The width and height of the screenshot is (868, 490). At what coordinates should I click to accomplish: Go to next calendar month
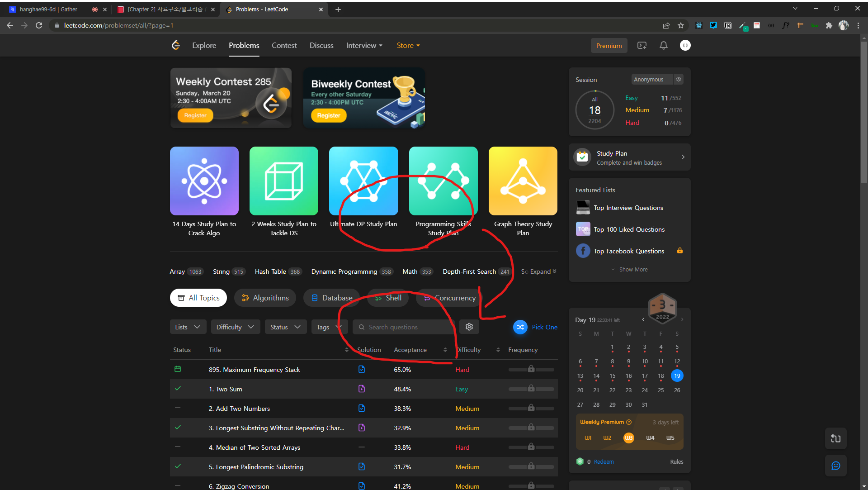click(x=682, y=319)
